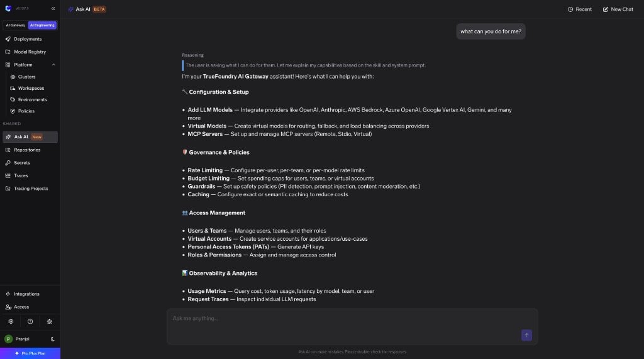Screen dimensions: 644x359
Task: Select Ask AI sparkle icon in the sidebar
Action: click(8, 137)
